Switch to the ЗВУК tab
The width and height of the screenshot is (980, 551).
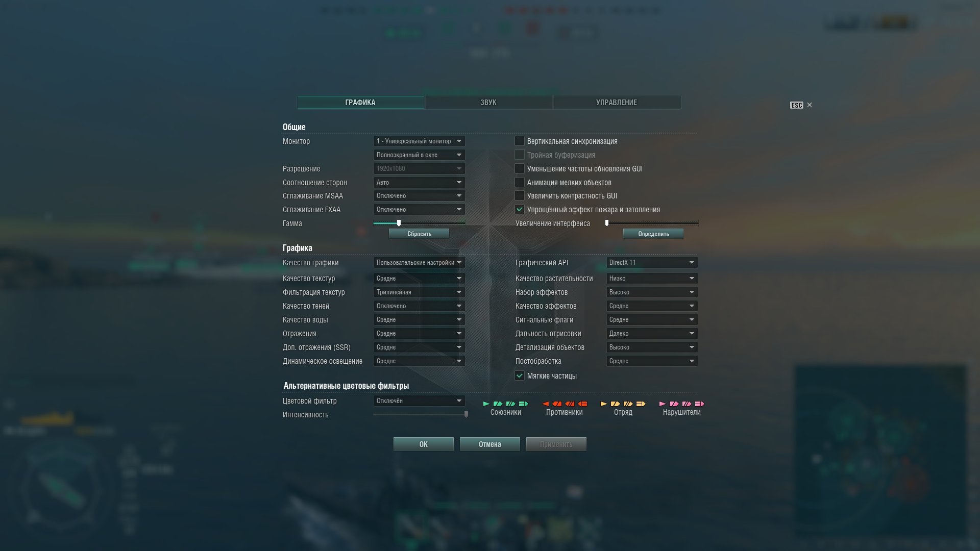[x=488, y=102]
